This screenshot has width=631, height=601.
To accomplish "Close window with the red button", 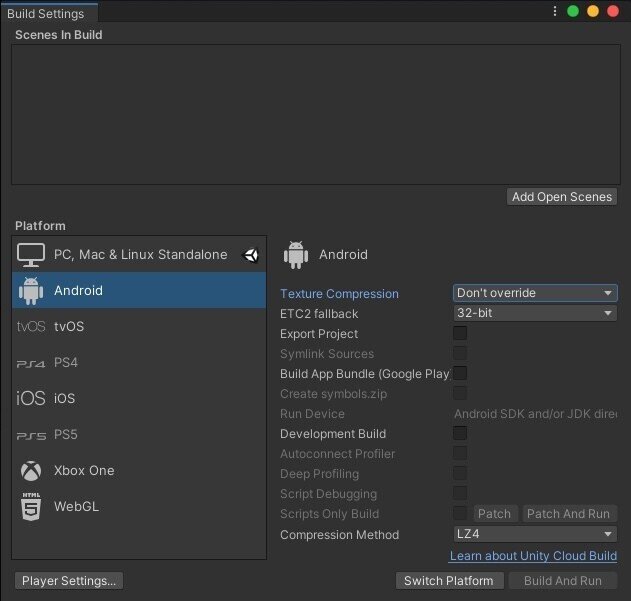I will (x=613, y=11).
